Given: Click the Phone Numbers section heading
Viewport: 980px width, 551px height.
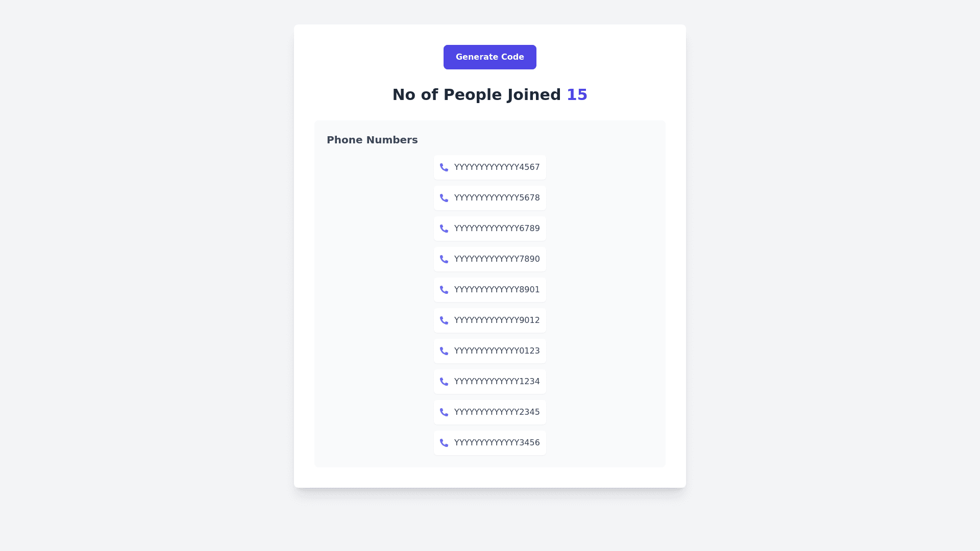Looking at the screenshot, I should [x=372, y=140].
